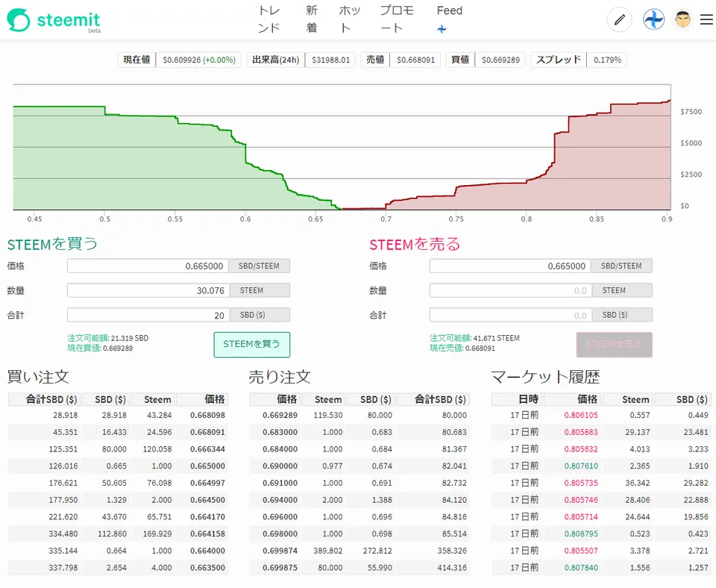The image size is (716, 588).
Task: Click the 注文可能額 41.671 STEEM link
Action: tap(474, 338)
